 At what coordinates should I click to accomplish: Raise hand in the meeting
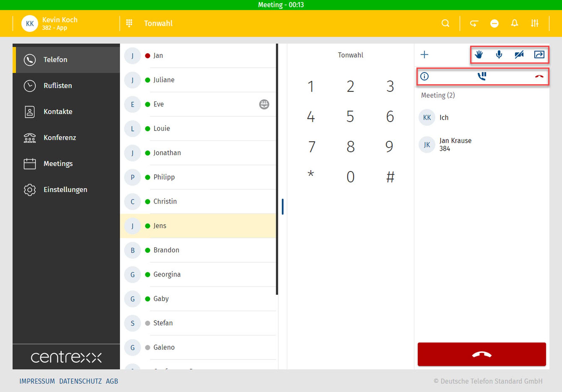pyautogui.click(x=479, y=54)
